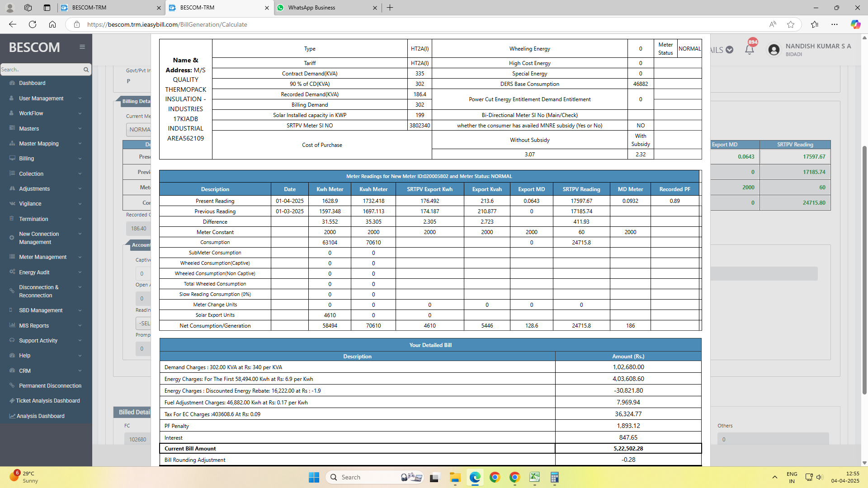Click the user profile avatar icon
868x488 pixels.
(774, 50)
